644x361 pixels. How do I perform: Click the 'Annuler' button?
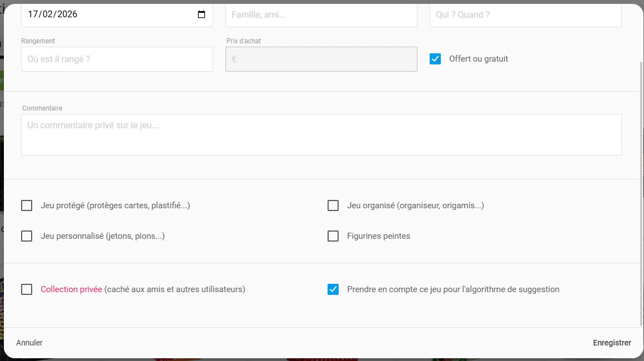[29, 343]
